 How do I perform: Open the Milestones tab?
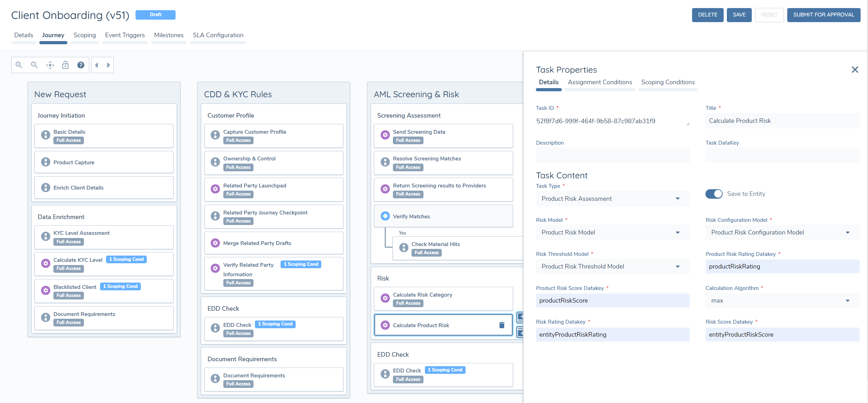pos(169,35)
